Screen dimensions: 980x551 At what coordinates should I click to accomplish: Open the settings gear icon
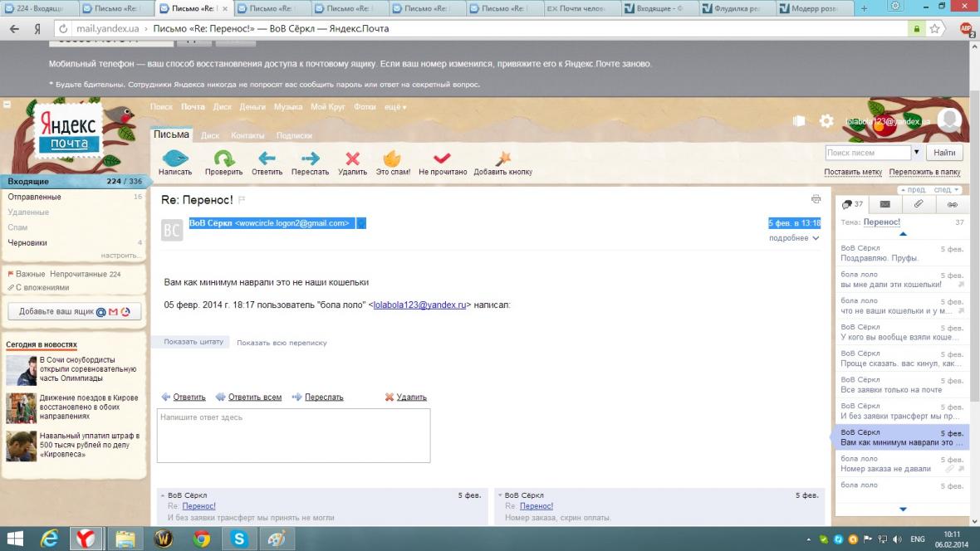826,121
